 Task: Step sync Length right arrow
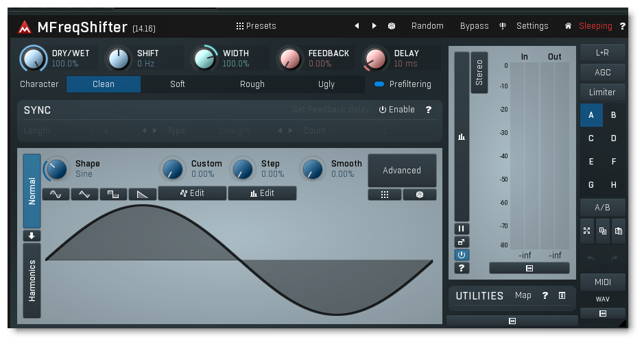155,130
